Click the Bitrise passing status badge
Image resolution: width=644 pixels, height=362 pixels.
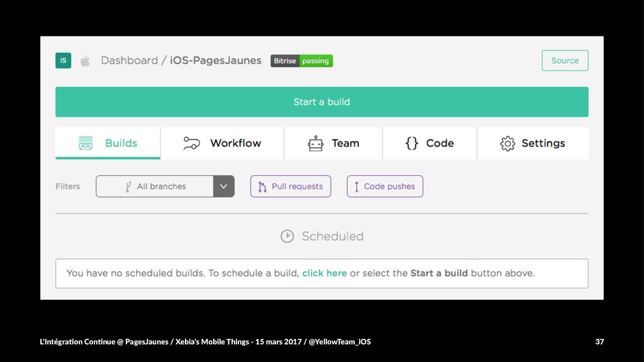pyautogui.click(x=301, y=61)
